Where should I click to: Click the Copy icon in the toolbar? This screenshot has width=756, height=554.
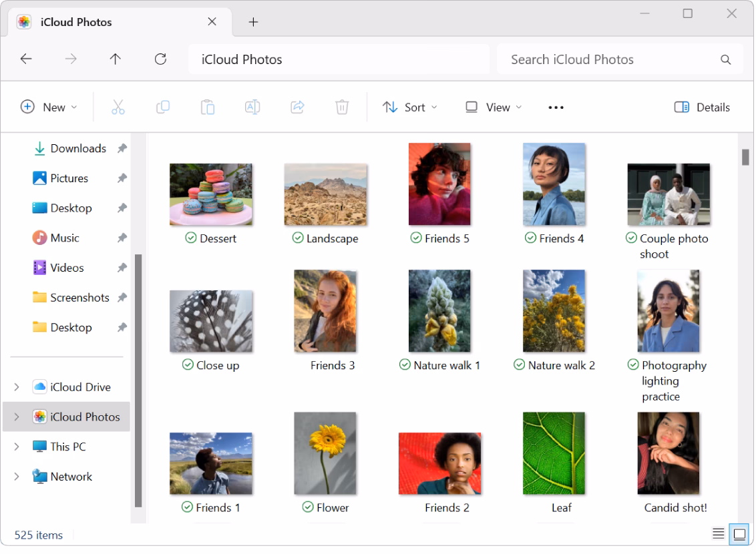pos(163,107)
